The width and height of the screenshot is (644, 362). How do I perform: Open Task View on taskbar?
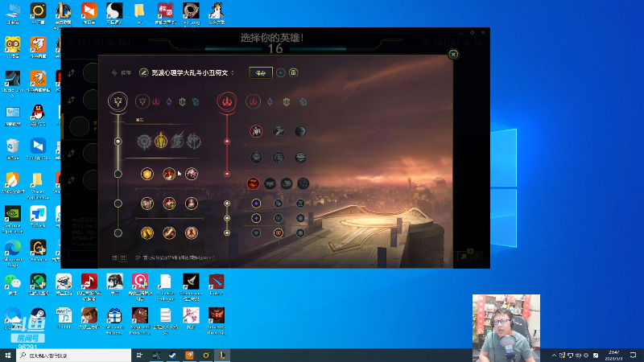point(139,355)
